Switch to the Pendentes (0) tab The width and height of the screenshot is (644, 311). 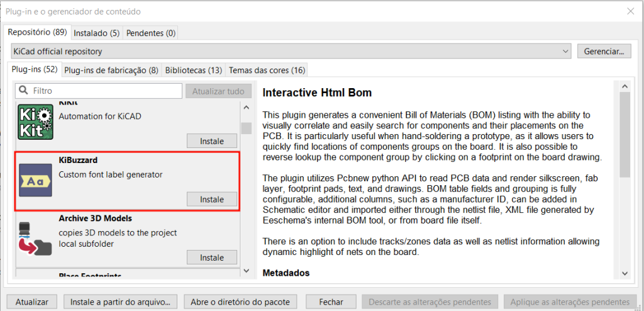[151, 33]
